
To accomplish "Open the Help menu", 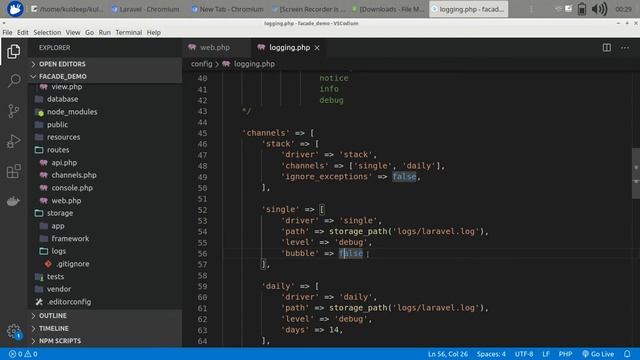I will [153, 32].
